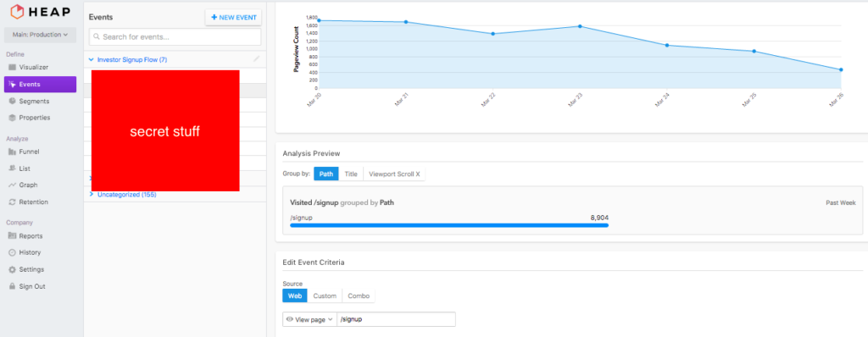The image size is (868, 337).
Task: Switch source to Custom
Action: pos(325,296)
